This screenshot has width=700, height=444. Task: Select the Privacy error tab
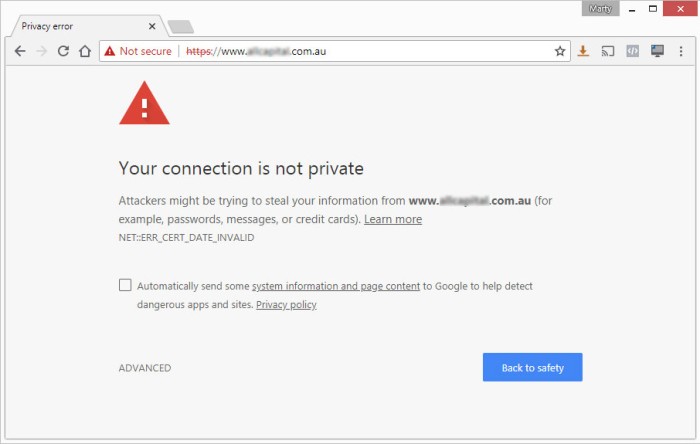tap(70, 26)
